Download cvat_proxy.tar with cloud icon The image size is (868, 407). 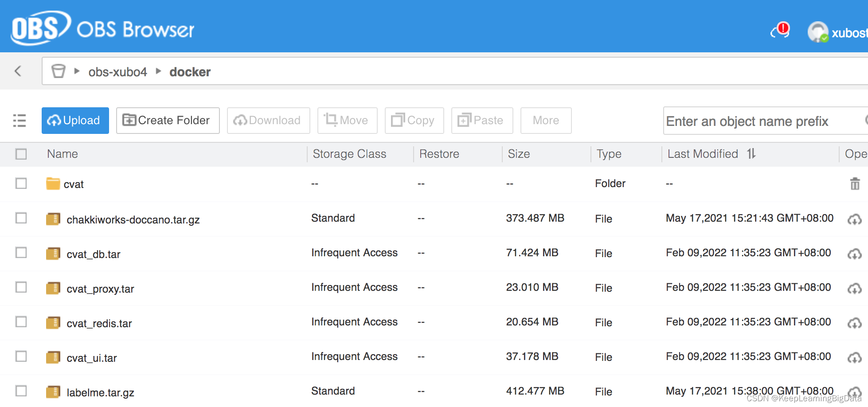[854, 288]
